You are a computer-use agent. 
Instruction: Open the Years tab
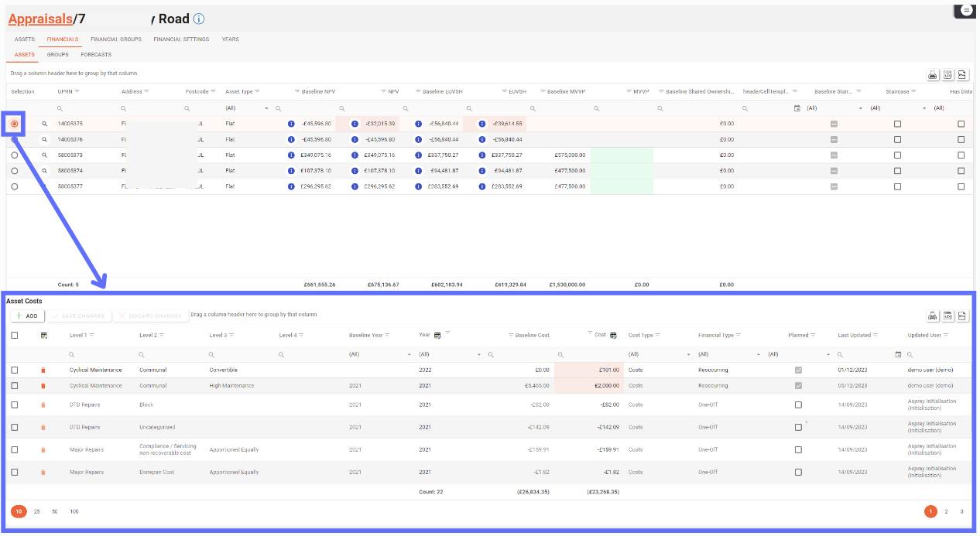(230, 39)
